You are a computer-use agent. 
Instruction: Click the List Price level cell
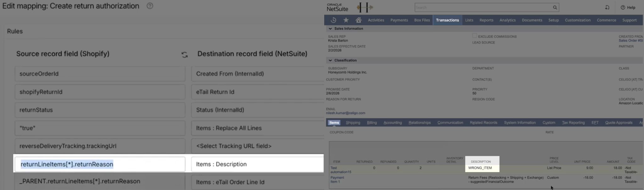tap(554, 168)
